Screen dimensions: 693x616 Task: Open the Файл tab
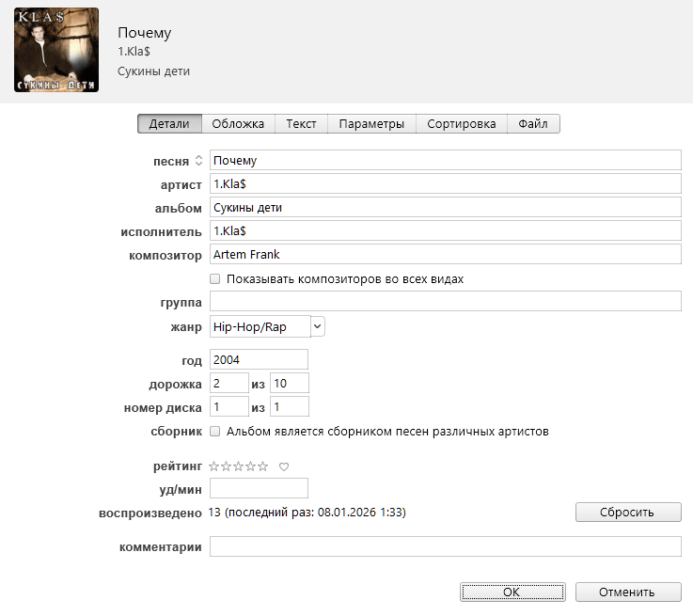coord(533,124)
